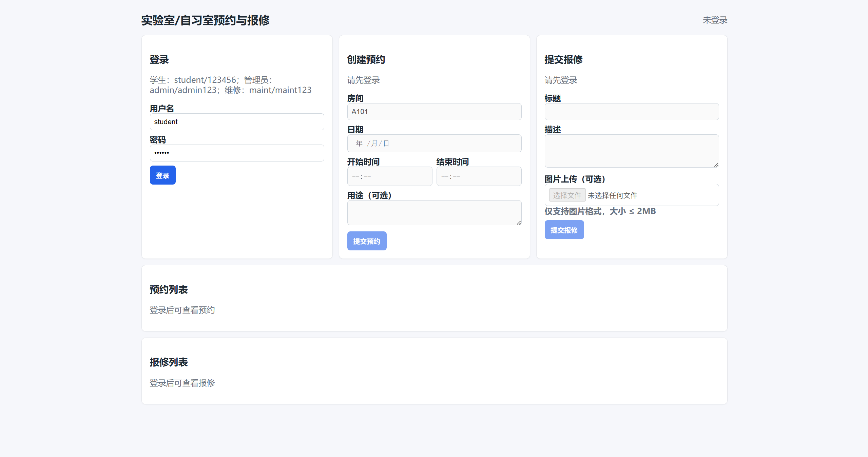This screenshot has width=868, height=457.
Task: Click the 提交报修 submit repair button
Action: [564, 230]
